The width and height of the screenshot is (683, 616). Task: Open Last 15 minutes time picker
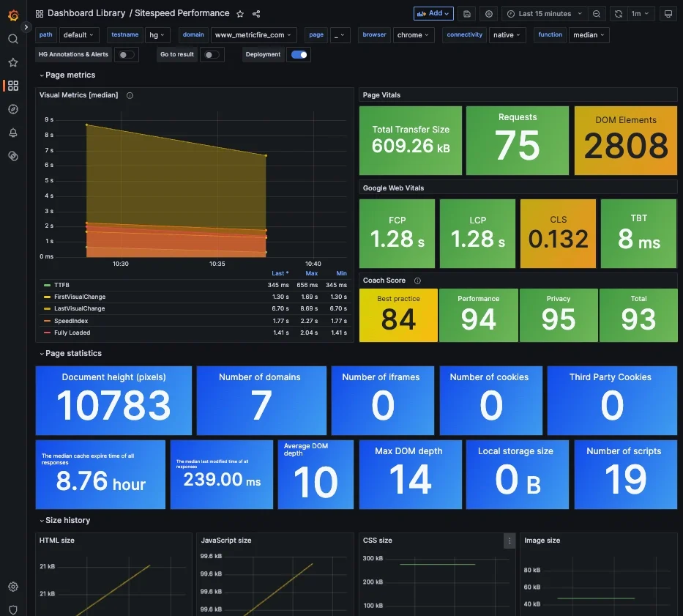point(545,13)
